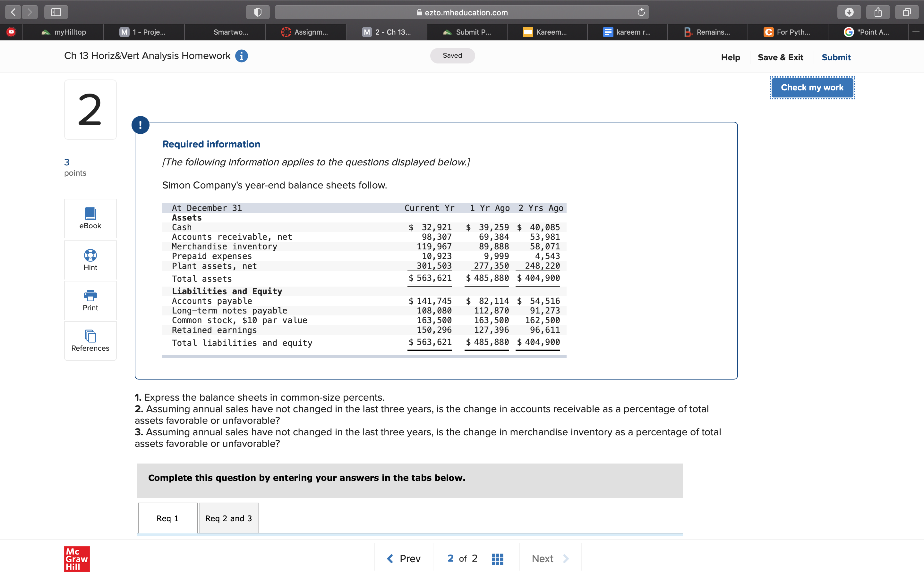Image resolution: width=924 pixels, height=577 pixels.
Task: Toggle the Safari sidebar
Action: tap(56, 12)
